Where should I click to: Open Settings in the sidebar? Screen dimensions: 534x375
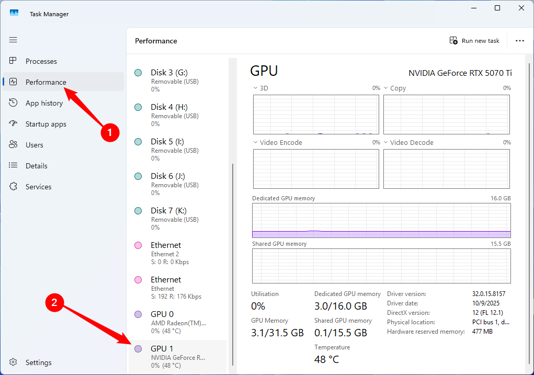[x=63, y=362]
